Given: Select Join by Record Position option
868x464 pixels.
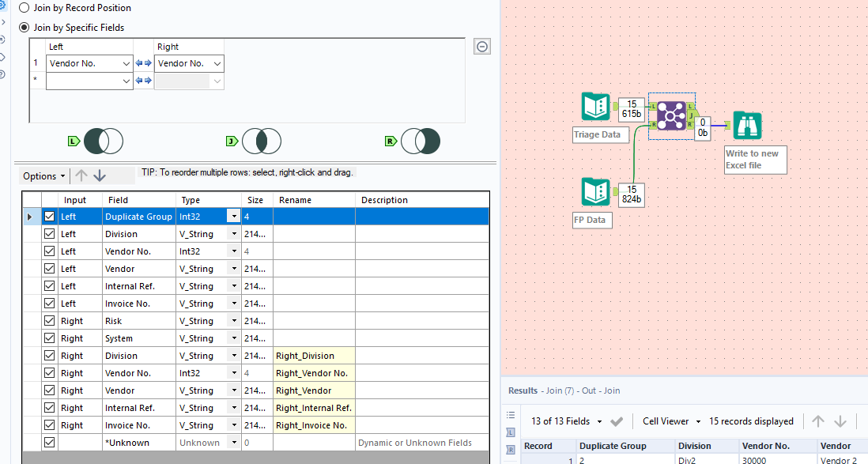Looking at the screenshot, I should click(x=26, y=8).
